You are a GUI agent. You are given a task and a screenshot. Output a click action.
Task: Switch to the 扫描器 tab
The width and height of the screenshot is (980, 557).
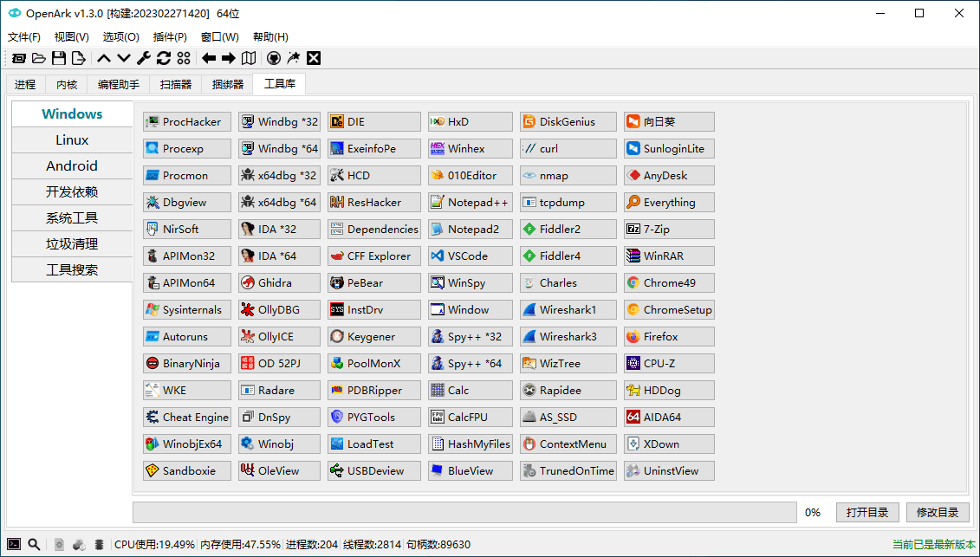pyautogui.click(x=175, y=84)
